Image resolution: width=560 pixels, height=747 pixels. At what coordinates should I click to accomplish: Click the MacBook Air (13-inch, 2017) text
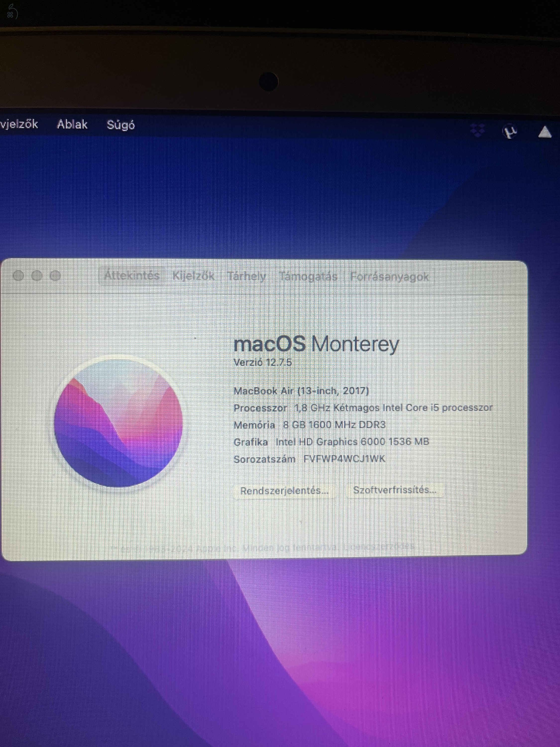point(301,391)
